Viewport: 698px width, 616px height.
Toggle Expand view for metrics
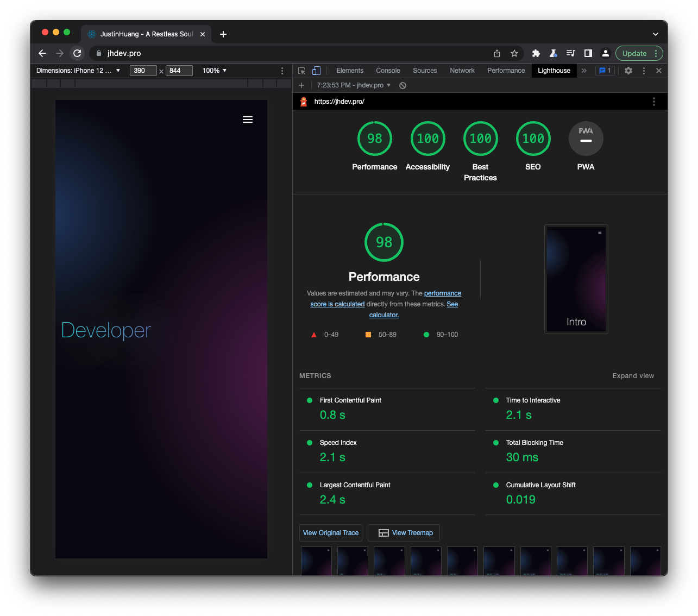pos(633,376)
